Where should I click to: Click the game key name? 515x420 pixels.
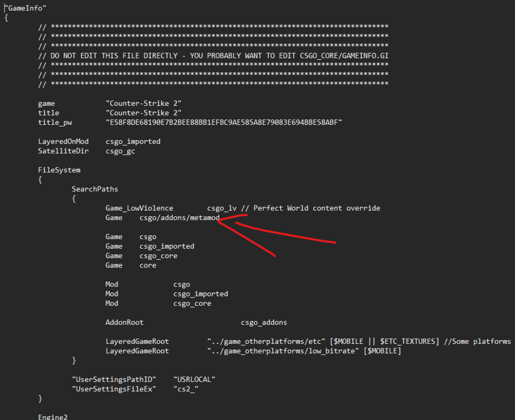click(46, 104)
